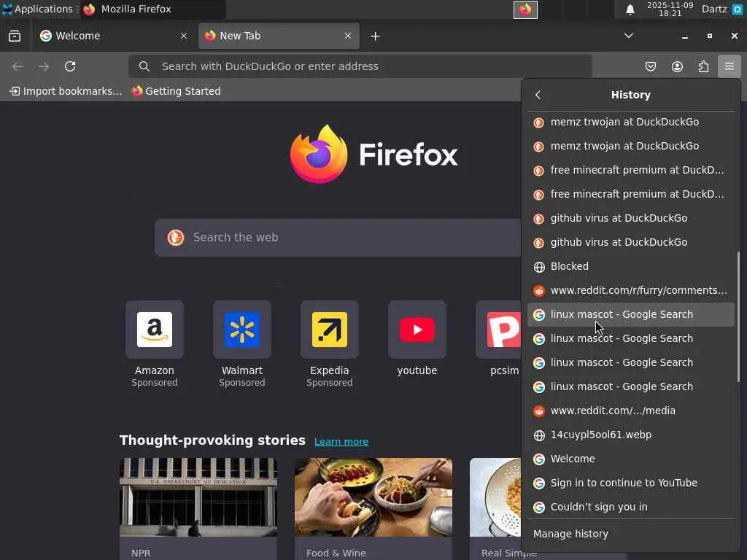The width and height of the screenshot is (747, 560).
Task: Open Blocked history entry
Action: [x=631, y=266]
